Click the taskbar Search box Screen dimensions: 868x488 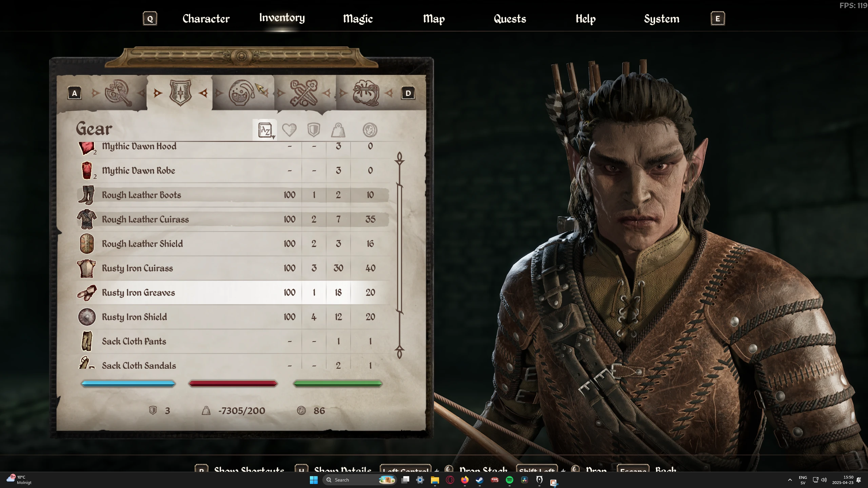pos(360,480)
